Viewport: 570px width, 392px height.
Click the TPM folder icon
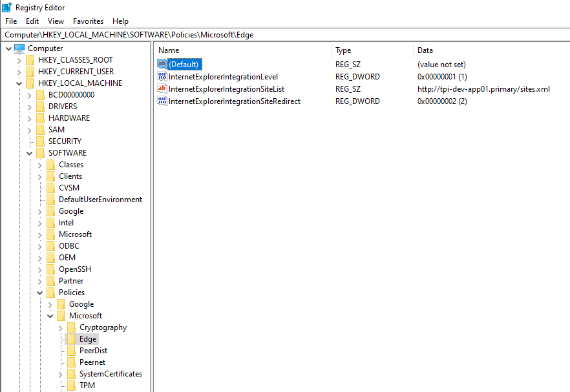point(72,386)
